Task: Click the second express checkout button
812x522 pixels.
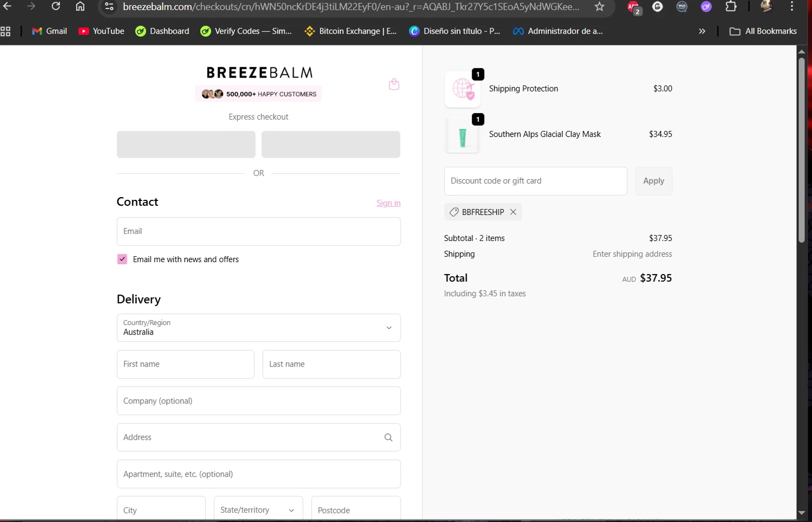Action: [x=331, y=145]
